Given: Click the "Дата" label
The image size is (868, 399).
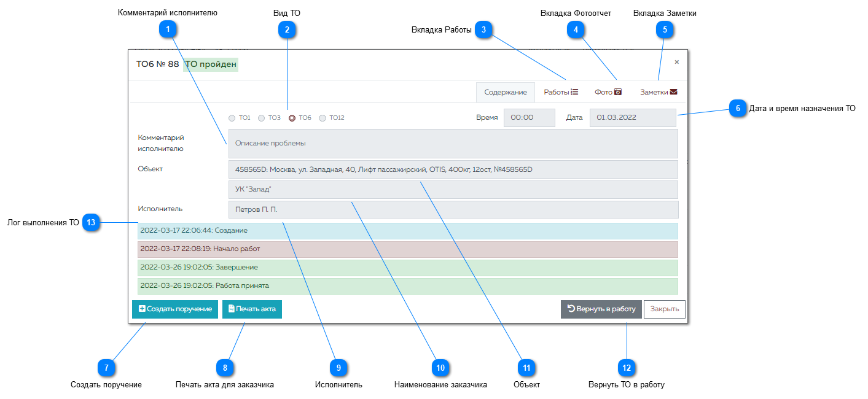Looking at the screenshot, I should 574,117.
